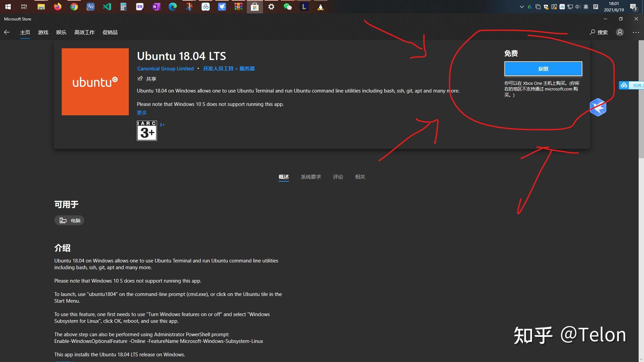This screenshot has width=644, height=362.
Task: Open WinRAR from the taskbar
Action: (x=238, y=7)
